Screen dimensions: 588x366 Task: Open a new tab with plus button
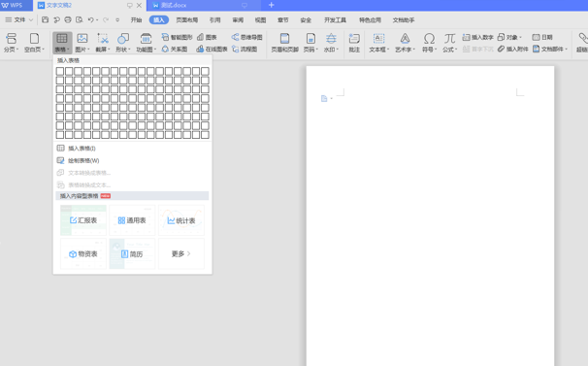click(x=272, y=5)
